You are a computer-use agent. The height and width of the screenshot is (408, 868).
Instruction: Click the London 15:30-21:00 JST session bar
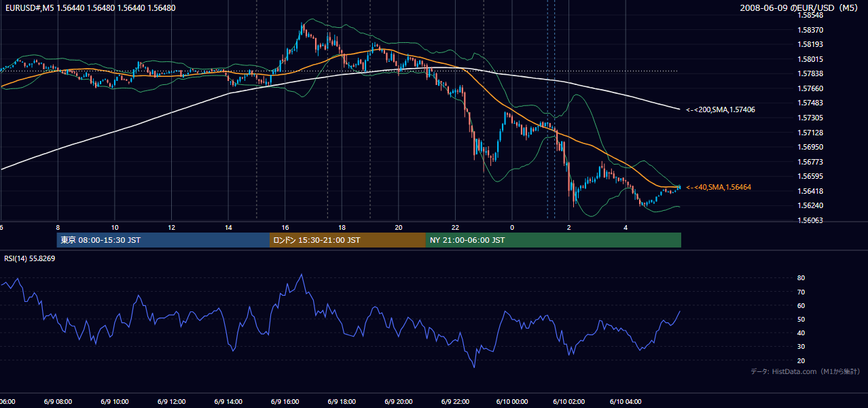click(348, 240)
